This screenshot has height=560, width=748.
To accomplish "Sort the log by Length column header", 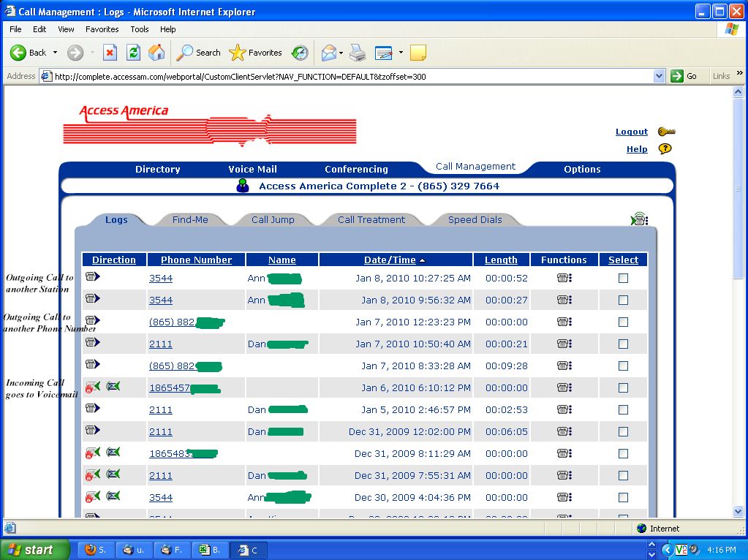I will [501, 260].
